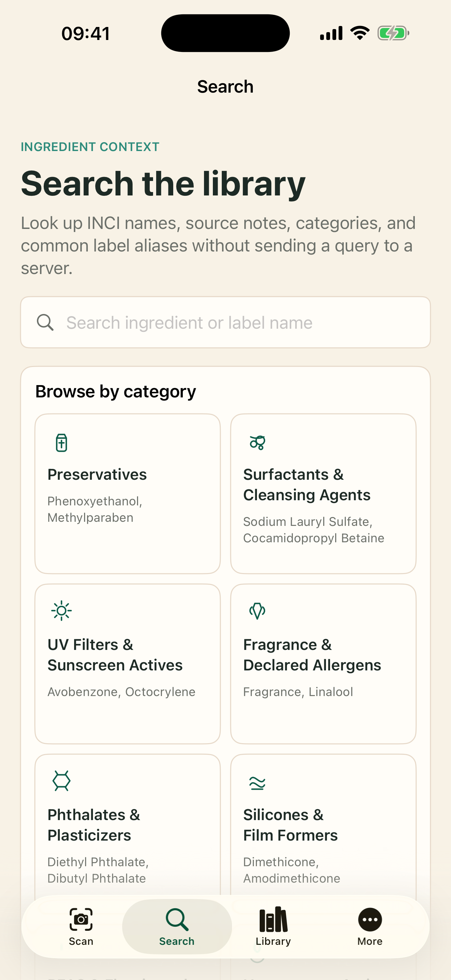This screenshot has height=980, width=451.
Task: Open the Preservatives category card
Action: [x=128, y=494]
